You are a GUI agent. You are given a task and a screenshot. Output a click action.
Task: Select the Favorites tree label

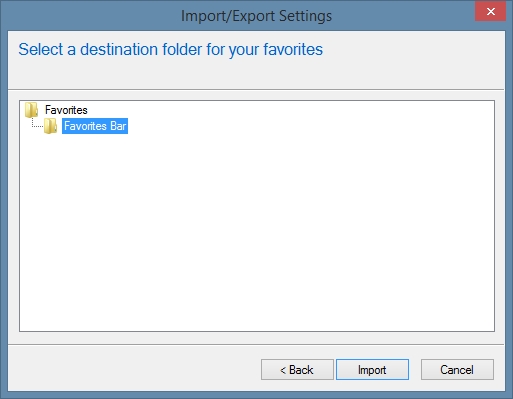click(66, 110)
